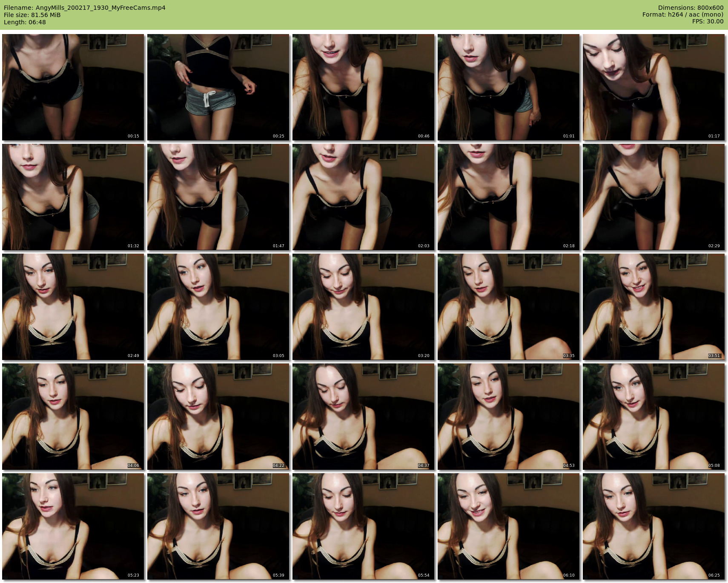Click the File size 81.56 MiB text

(32, 15)
